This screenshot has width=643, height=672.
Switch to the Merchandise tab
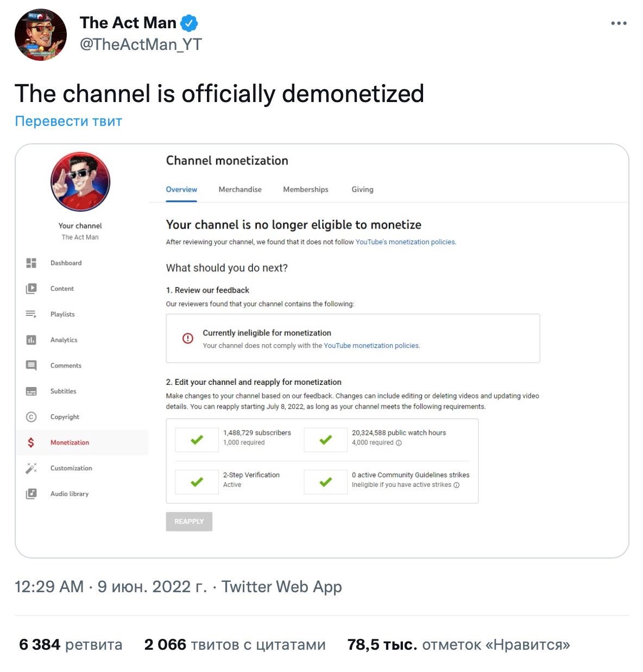point(240,189)
